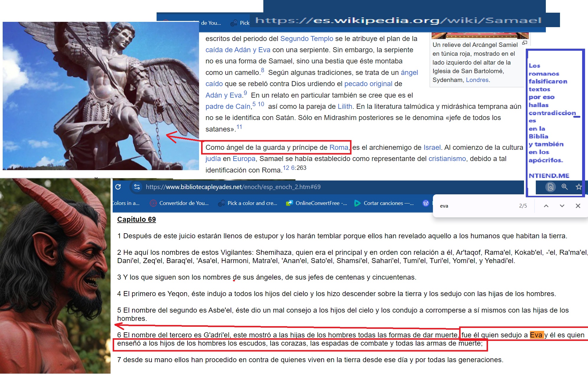Bookmark this page with the star icon
This screenshot has width=588, height=376.
pyautogui.click(x=579, y=187)
